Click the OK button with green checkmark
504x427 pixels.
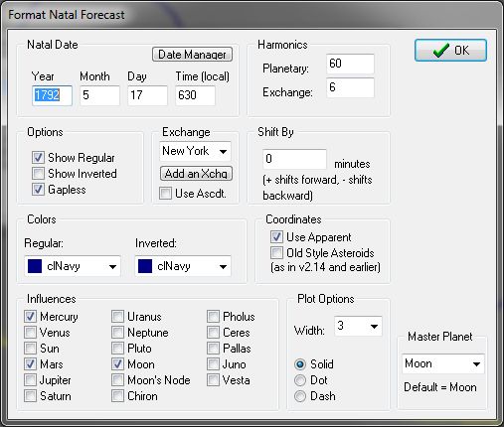[x=450, y=51]
